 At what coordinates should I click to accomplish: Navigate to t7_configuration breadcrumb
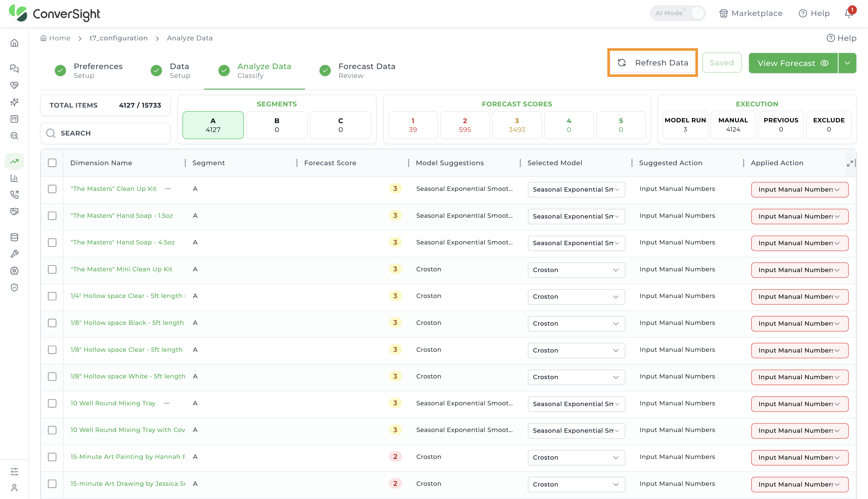pos(119,38)
